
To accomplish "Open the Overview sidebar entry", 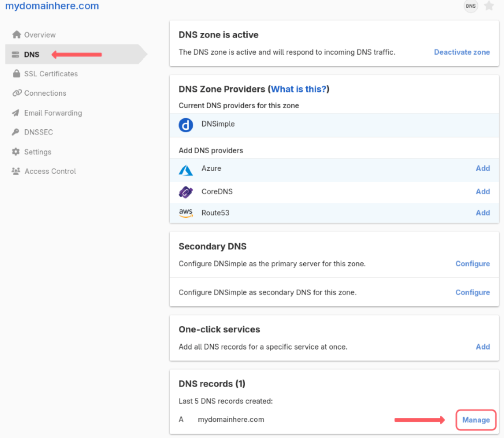I will (x=40, y=34).
